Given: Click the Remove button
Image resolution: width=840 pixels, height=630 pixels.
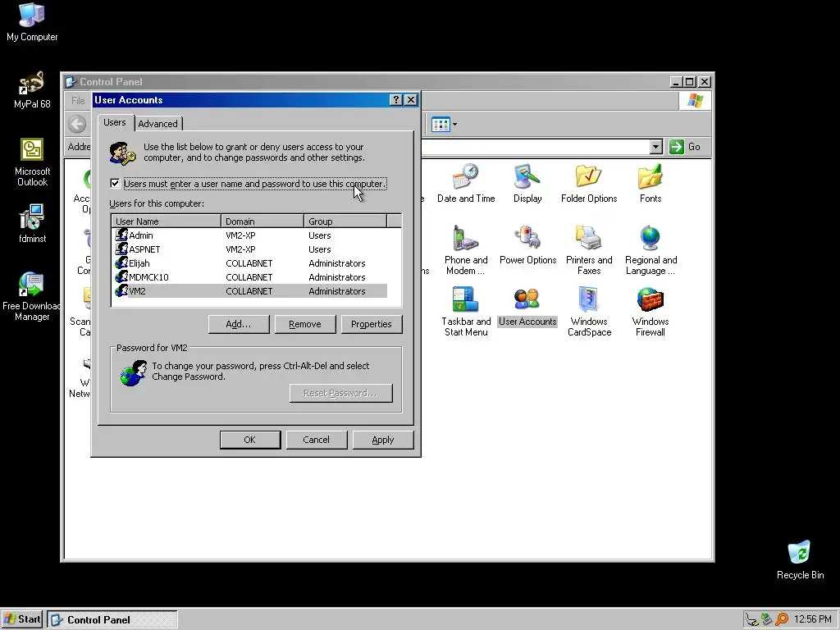Looking at the screenshot, I should [305, 324].
